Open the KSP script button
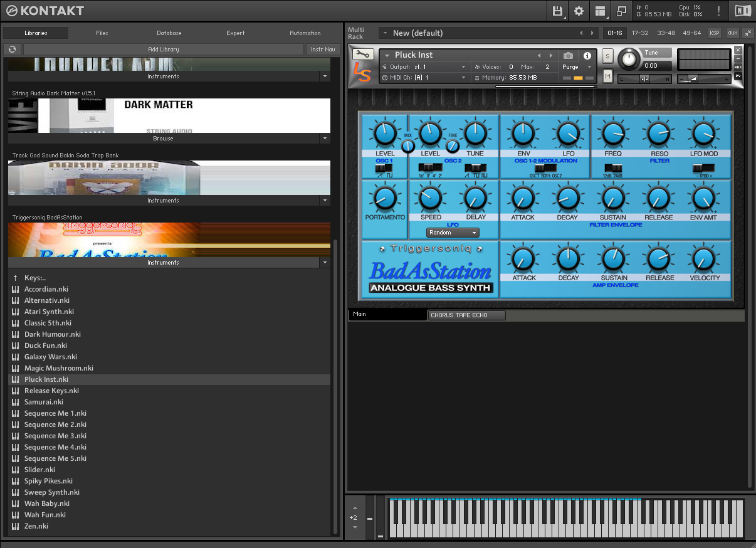 click(x=715, y=33)
